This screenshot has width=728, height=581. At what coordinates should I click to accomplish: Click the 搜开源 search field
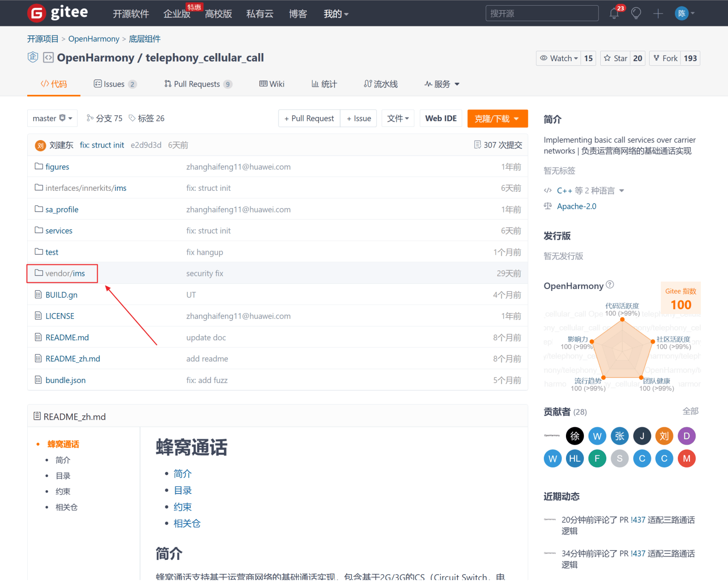pyautogui.click(x=542, y=13)
